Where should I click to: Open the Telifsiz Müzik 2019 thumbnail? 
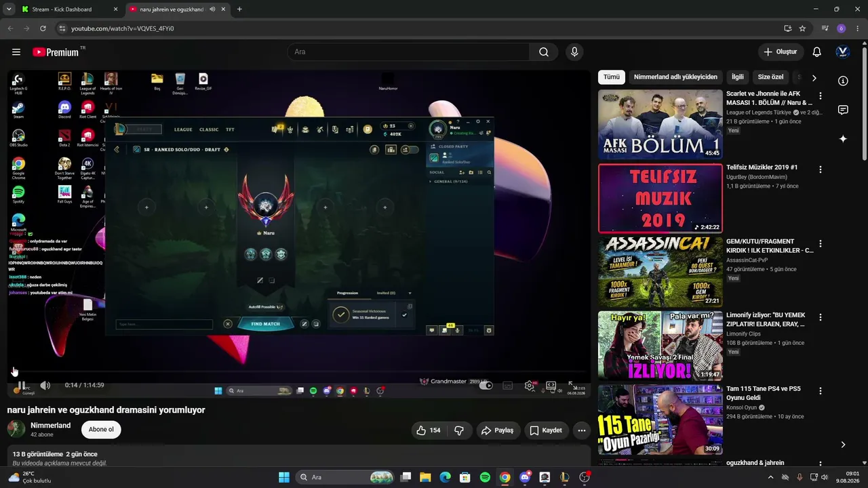(x=660, y=199)
